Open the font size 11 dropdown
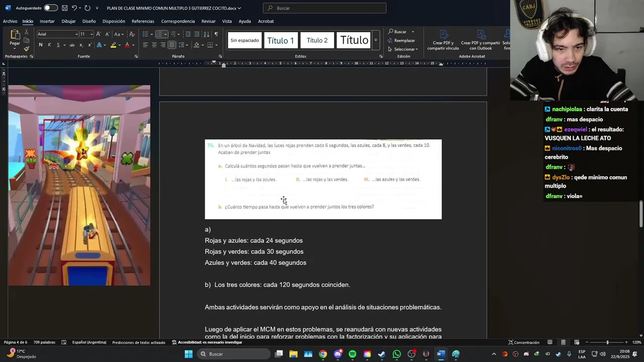644x362 pixels. pyautogui.click(x=92, y=34)
